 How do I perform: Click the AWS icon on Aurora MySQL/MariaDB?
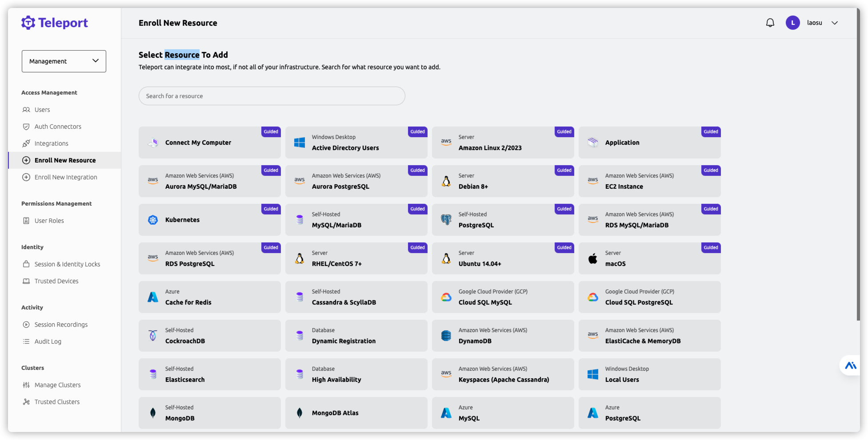(153, 181)
